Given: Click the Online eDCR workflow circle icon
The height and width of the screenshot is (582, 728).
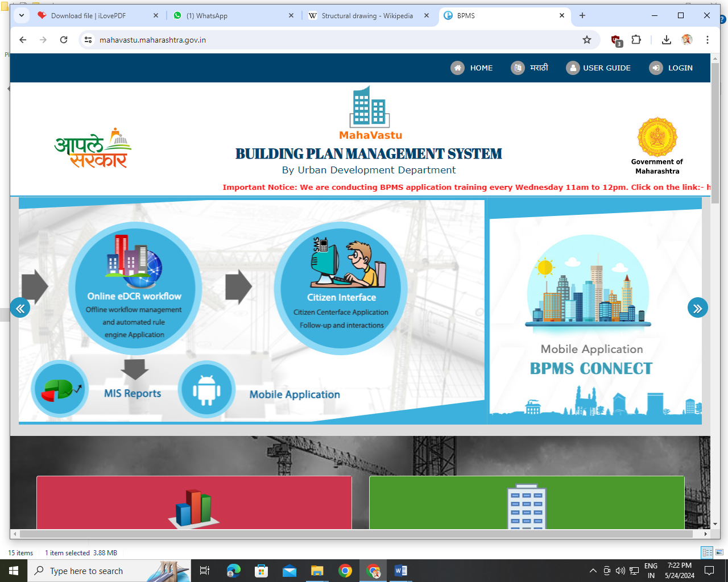Looking at the screenshot, I should [135, 288].
